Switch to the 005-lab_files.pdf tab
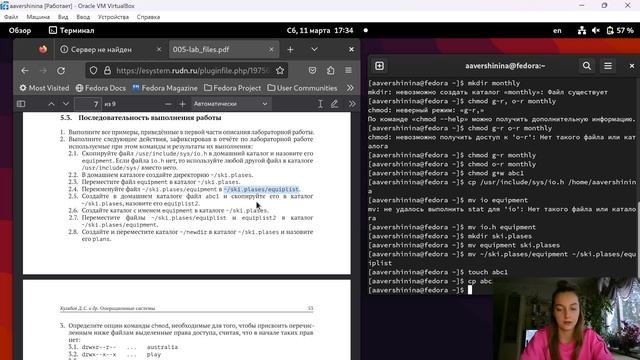 click(x=224, y=49)
